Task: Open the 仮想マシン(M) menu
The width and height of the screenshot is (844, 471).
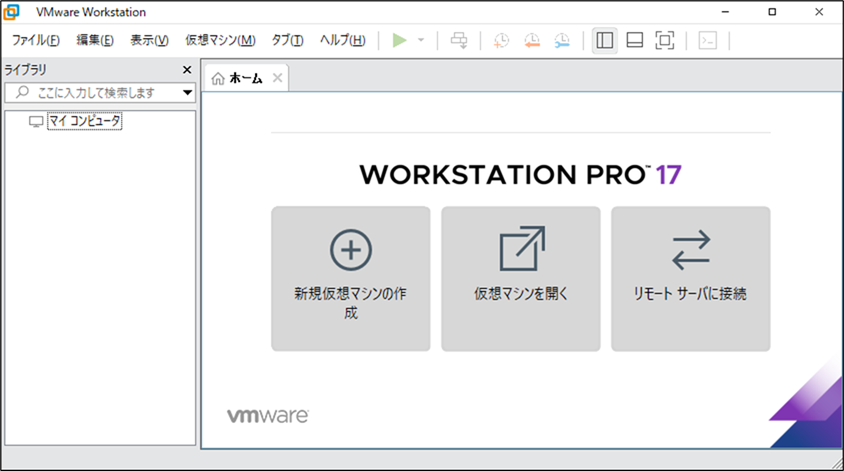Action: [220, 40]
